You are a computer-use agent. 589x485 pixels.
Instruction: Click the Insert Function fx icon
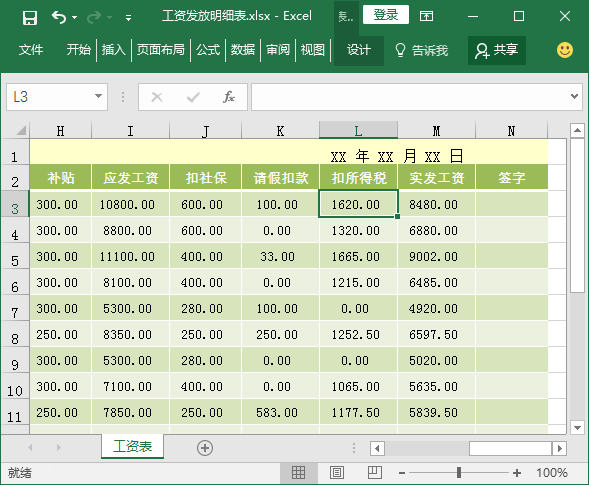(x=229, y=97)
